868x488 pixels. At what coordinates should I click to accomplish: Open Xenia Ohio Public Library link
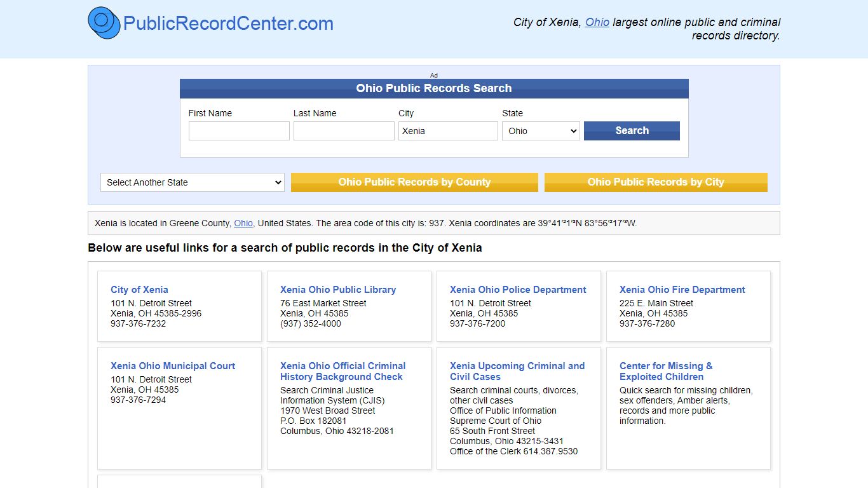[338, 290]
